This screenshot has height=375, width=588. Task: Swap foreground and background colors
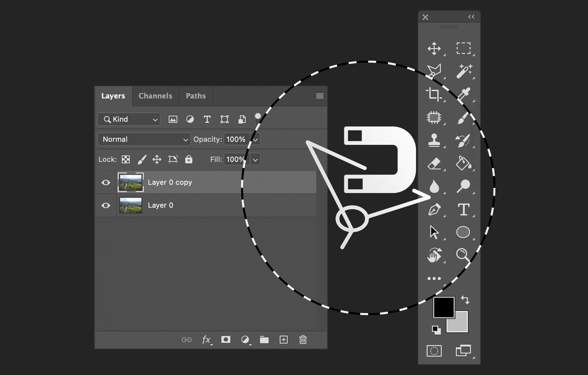[465, 300]
